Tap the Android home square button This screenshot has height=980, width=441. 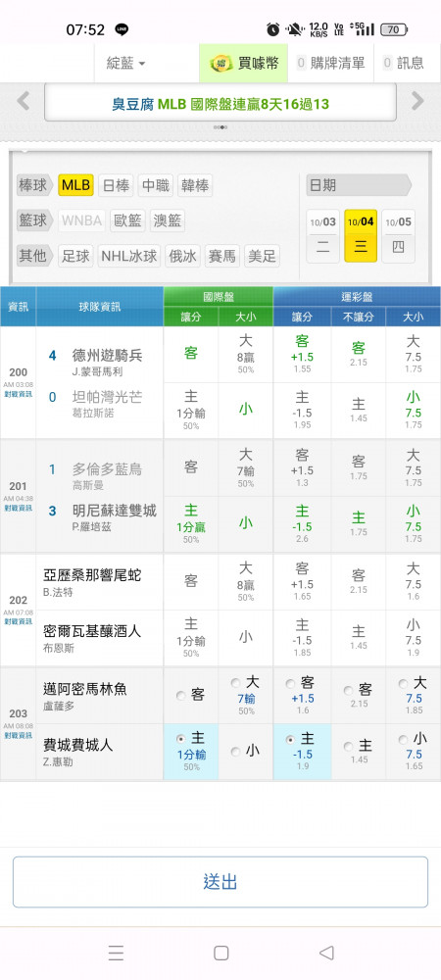coord(221,953)
